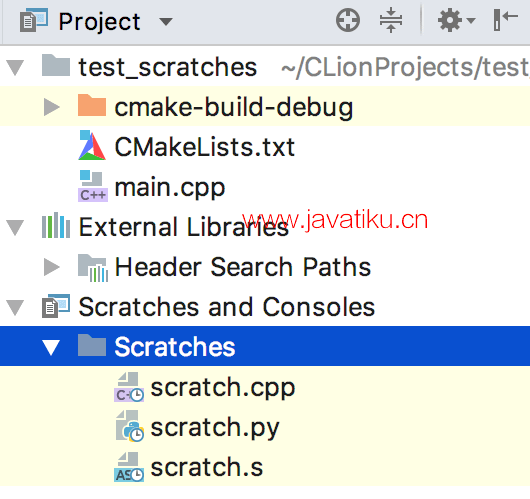The width and height of the screenshot is (530, 499).
Task: Click the main.cpp C++ file icon
Action: click(93, 186)
